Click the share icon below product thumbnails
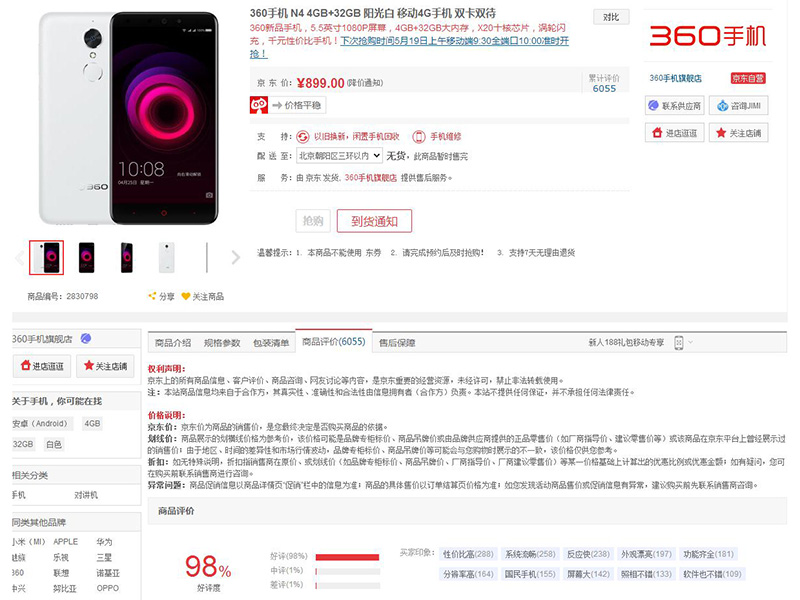800x600 pixels. [x=152, y=296]
